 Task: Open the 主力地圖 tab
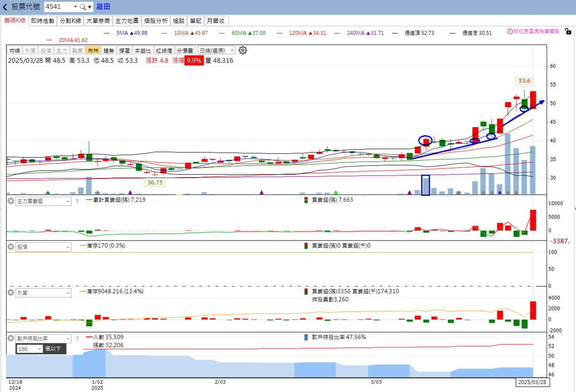tap(127, 21)
